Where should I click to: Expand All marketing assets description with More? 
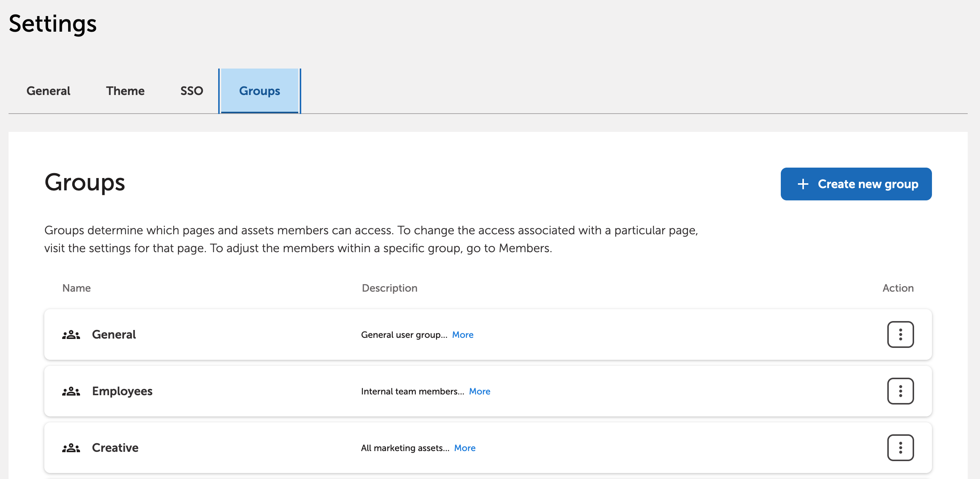(465, 448)
